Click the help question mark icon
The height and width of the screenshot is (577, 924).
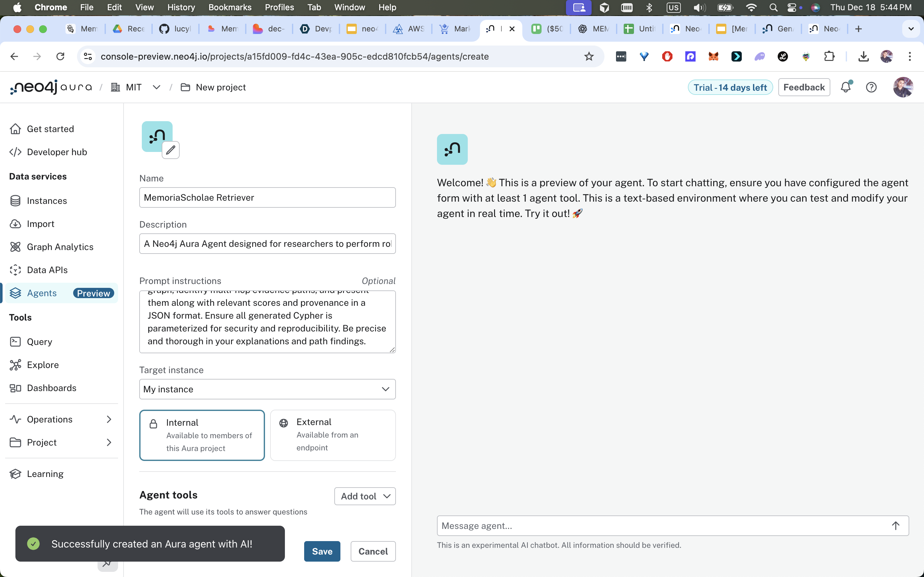tap(871, 88)
